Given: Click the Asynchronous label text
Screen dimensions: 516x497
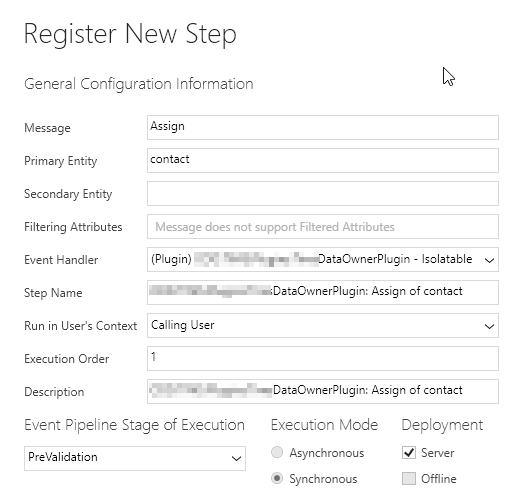Looking at the screenshot, I should click(x=327, y=453).
